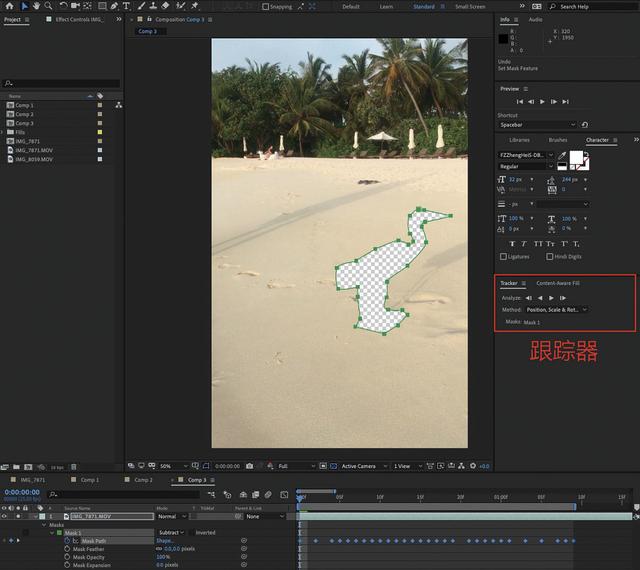Select the Eraser tool
Screen dimensions: 640x570
(165, 6)
